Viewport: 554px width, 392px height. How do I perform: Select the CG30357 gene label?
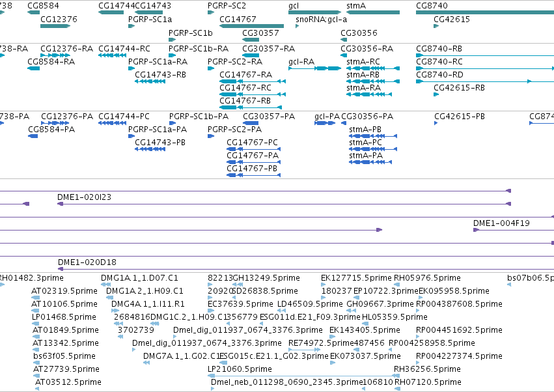tap(260, 33)
